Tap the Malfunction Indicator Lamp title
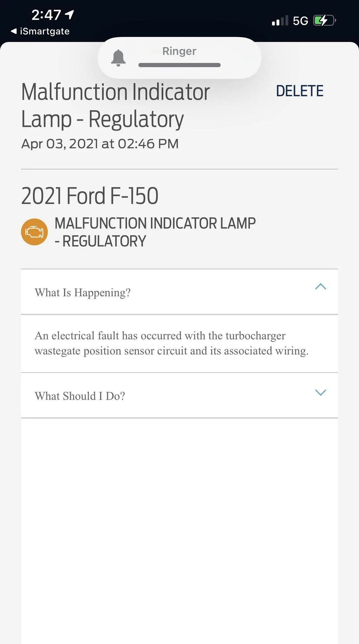 [x=115, y=105]
